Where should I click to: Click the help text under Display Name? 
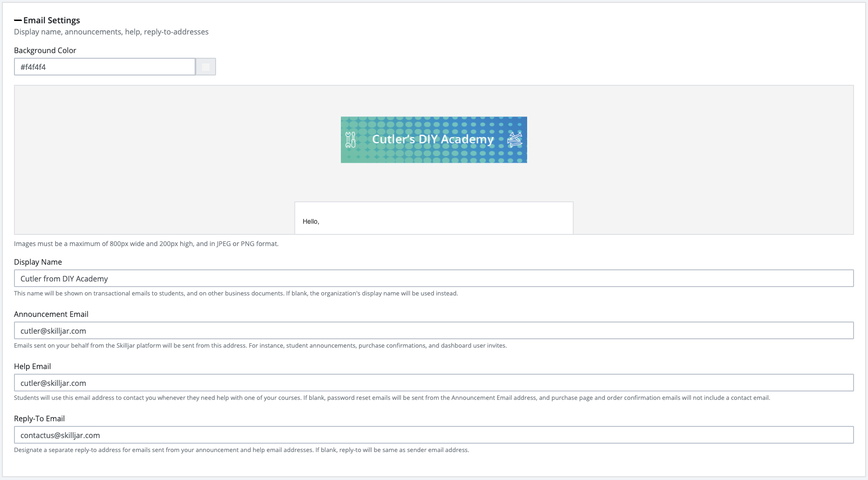[x=236, y=294]
